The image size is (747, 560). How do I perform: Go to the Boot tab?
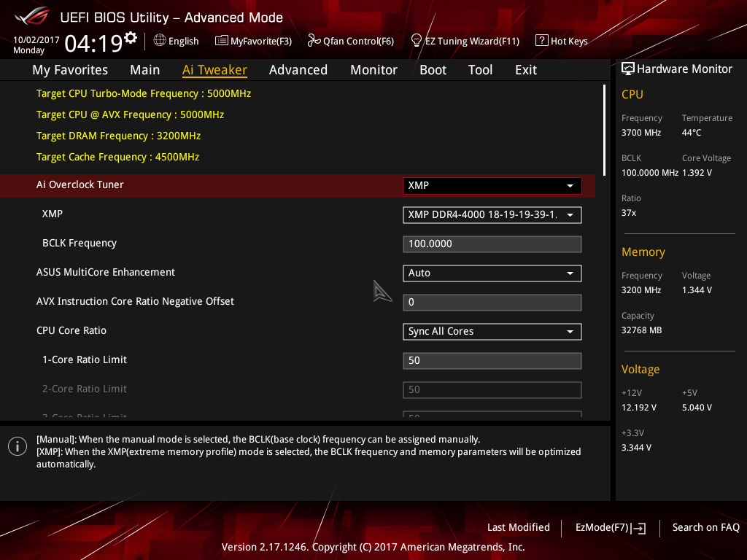[x=433, y=70]
